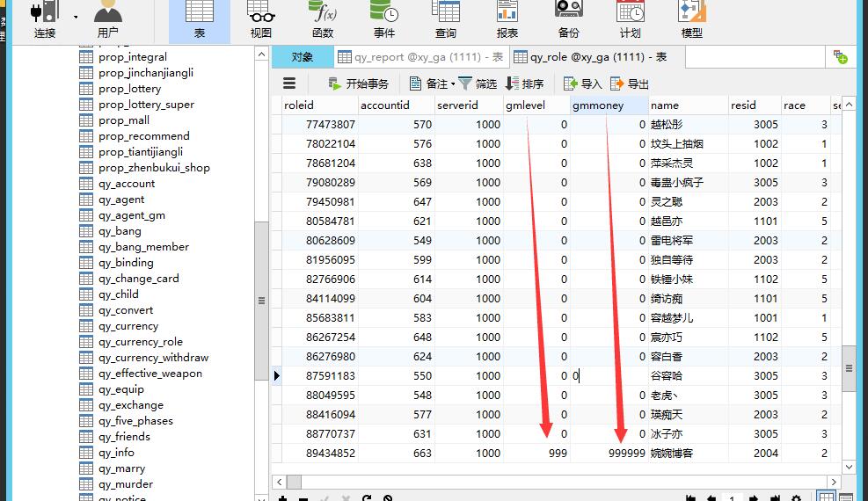Click the 筛选 (Filter) funnel button
The height and width of the screenshot is (501, 868).
point(478,83)
